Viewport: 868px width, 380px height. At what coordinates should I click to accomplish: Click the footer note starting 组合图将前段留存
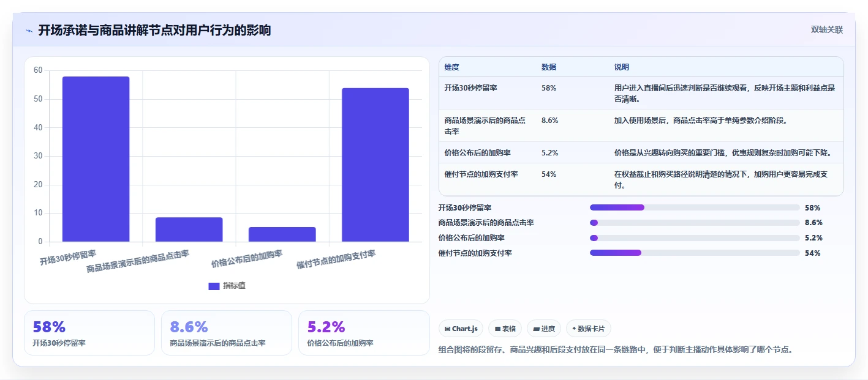616,349
